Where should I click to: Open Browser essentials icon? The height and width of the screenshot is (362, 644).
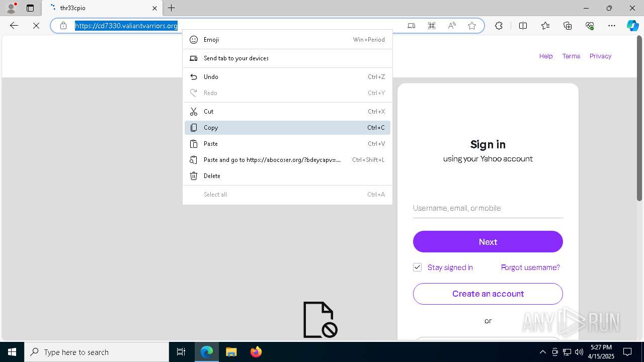590,26
